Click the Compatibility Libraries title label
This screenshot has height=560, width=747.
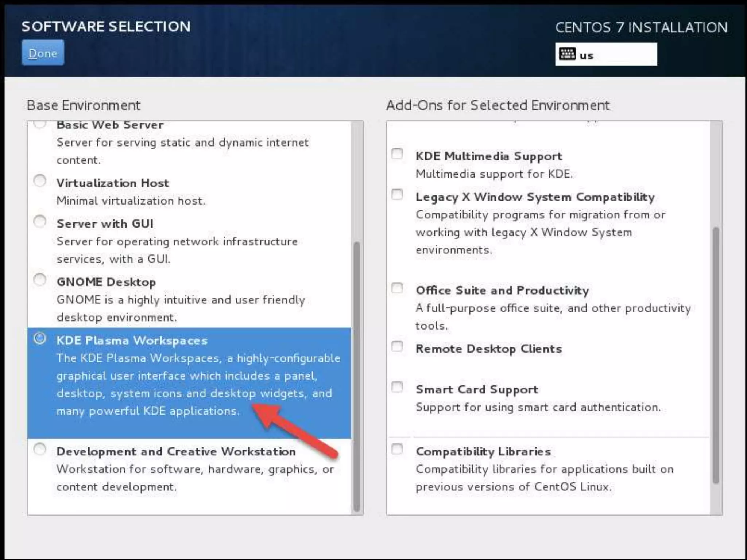click(483, 451)
